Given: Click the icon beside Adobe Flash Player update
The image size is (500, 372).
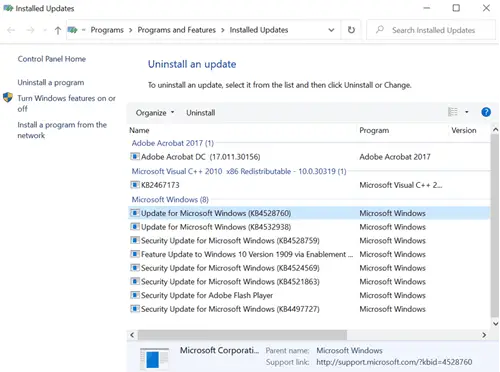Looking at the screenshot, I should [x=135, y=295].
